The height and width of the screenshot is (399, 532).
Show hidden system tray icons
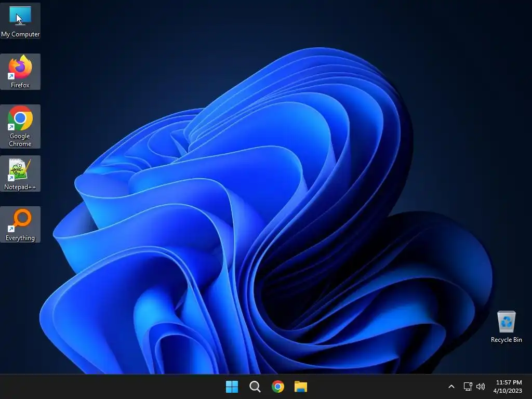[451, 387]
